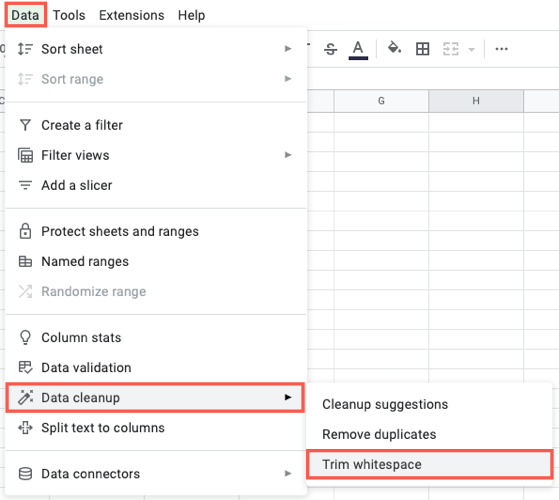Expand the merge cells dropdown arrow
The height and width of the screenshot is (500, 559).
click(471, 49)
